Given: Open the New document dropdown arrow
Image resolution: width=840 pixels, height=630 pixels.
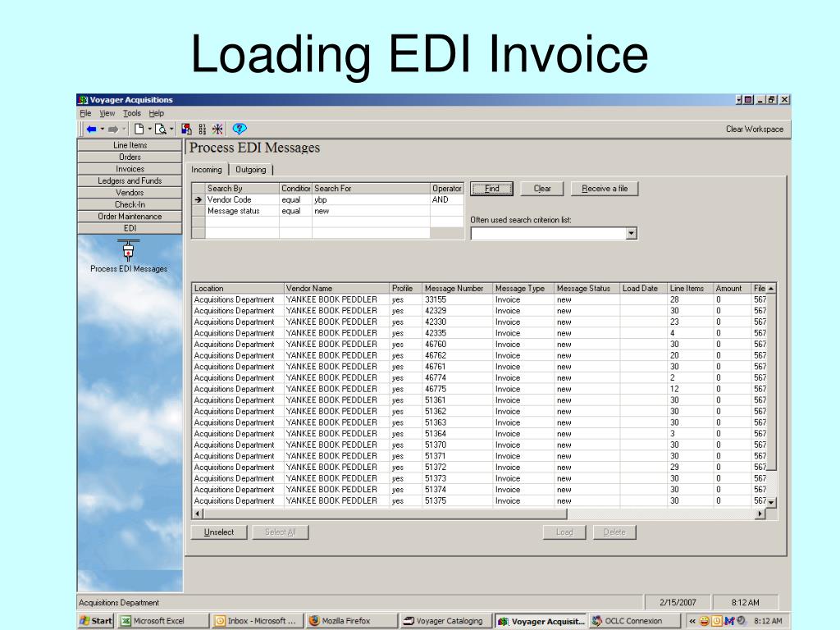Looking at the screenshot, I should tap(149, 129).
